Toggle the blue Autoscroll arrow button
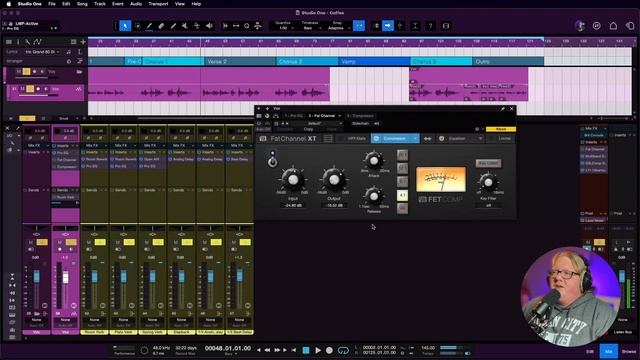The width and height of the screenshot is (640, 360). coord(388,26)
